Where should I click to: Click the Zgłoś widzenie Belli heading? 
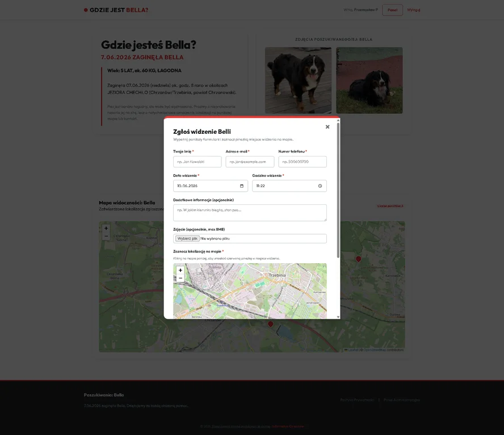(x=202, y=132)
